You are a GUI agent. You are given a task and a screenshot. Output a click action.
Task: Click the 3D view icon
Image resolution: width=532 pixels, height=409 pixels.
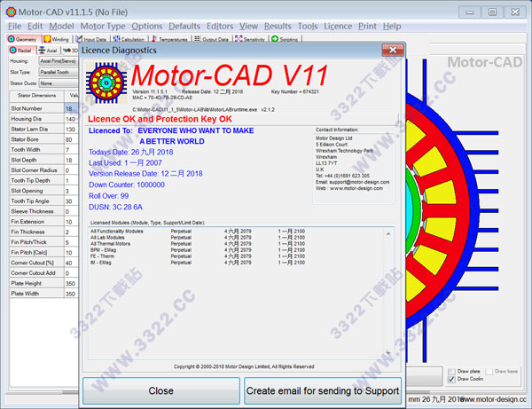[x=66, y=51]
